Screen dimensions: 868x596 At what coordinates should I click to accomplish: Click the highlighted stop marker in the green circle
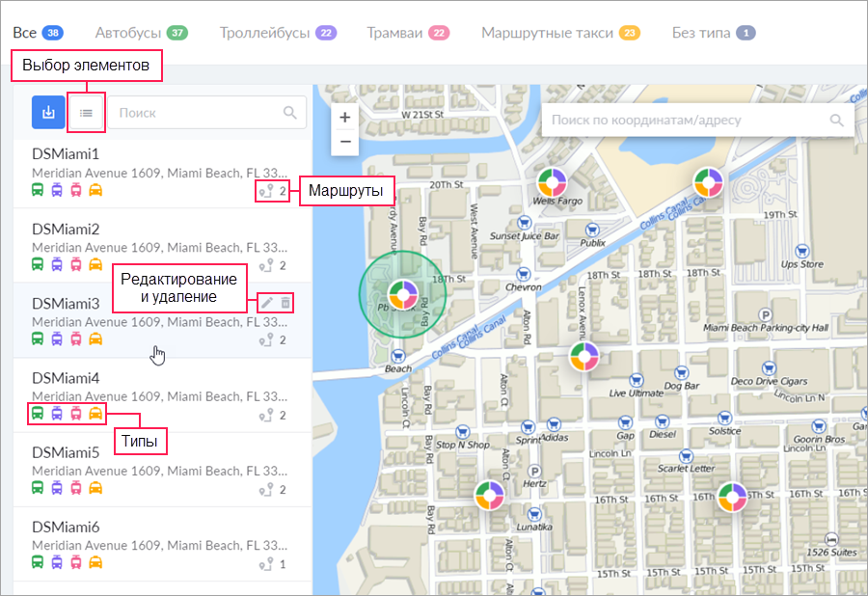click(x=402, y=294)
